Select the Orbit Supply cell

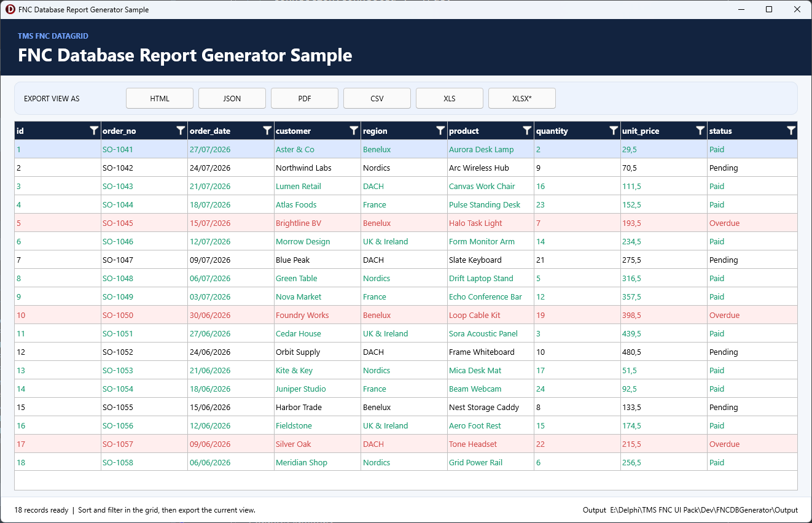(318, 352)
